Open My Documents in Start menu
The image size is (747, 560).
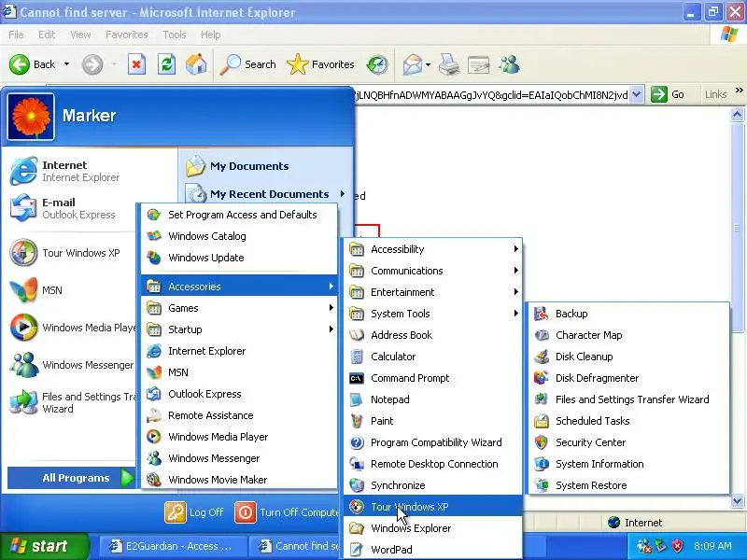(x=266, y=166)
